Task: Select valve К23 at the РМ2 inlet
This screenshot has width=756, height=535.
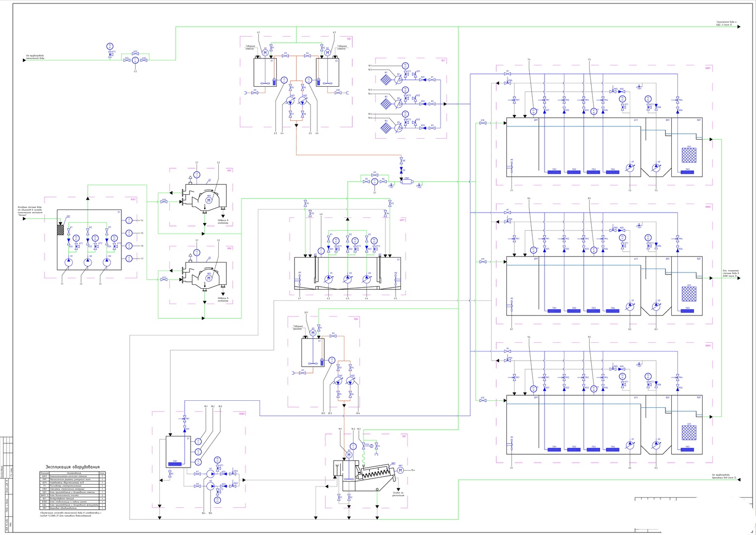Action: 164,279
